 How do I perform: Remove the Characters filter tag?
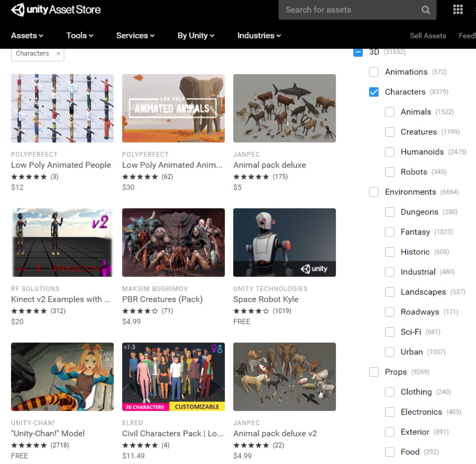pos(58,54)
